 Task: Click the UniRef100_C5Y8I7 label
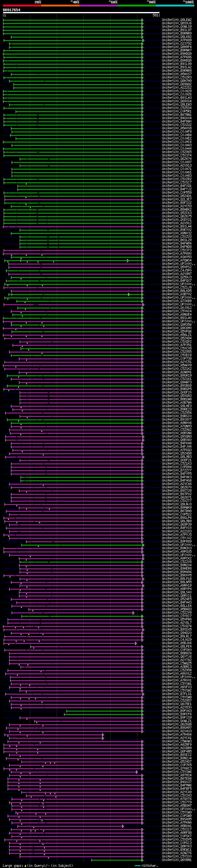(177, 616)
